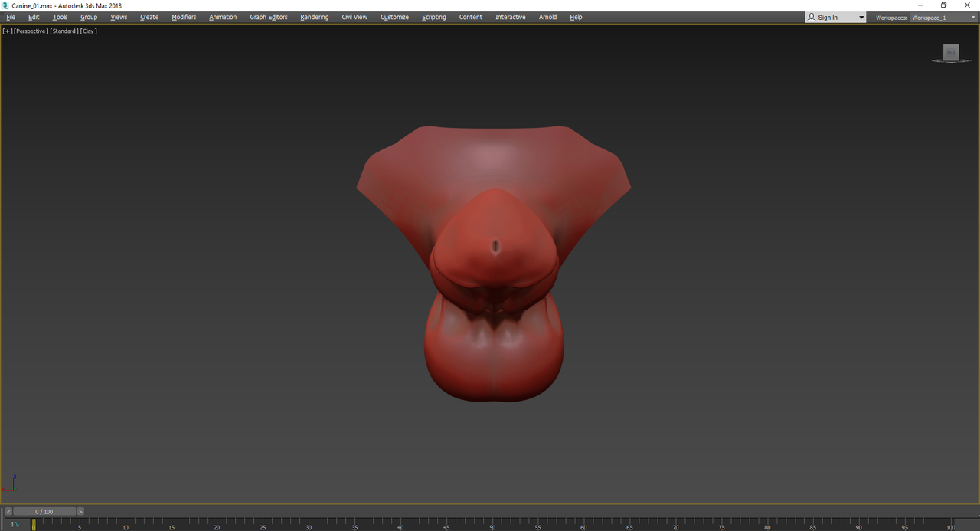Click the [+] viewport general label
Image resolution: width=980 pixels, height=531 pixels.
coord(8,31)
